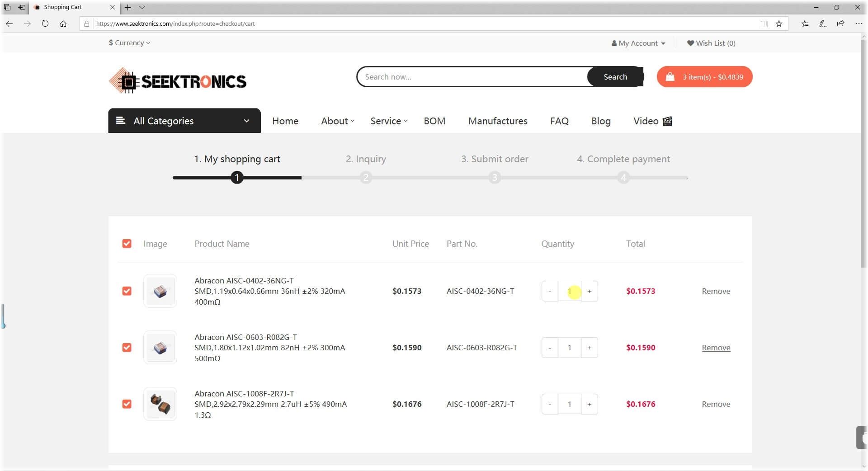Viewport: 868px width, 471px height.
Task: Uncheck the AISC-0603-R082G-T item checkbox
Action: click(127, 348)
